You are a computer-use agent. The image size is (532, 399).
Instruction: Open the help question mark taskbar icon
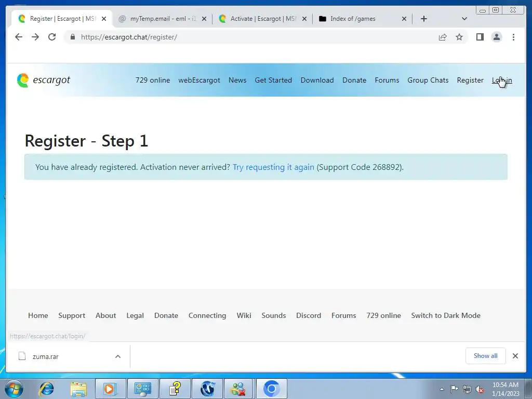tap(175, 389)
